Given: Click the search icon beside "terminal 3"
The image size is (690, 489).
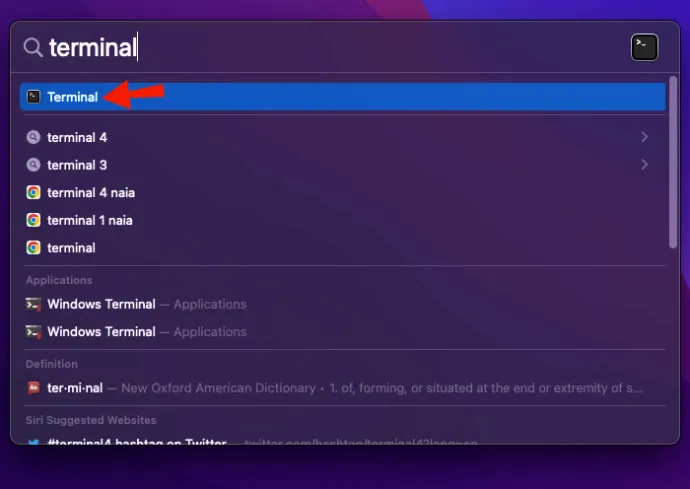Looking at the screenshot, I should 33,165.
